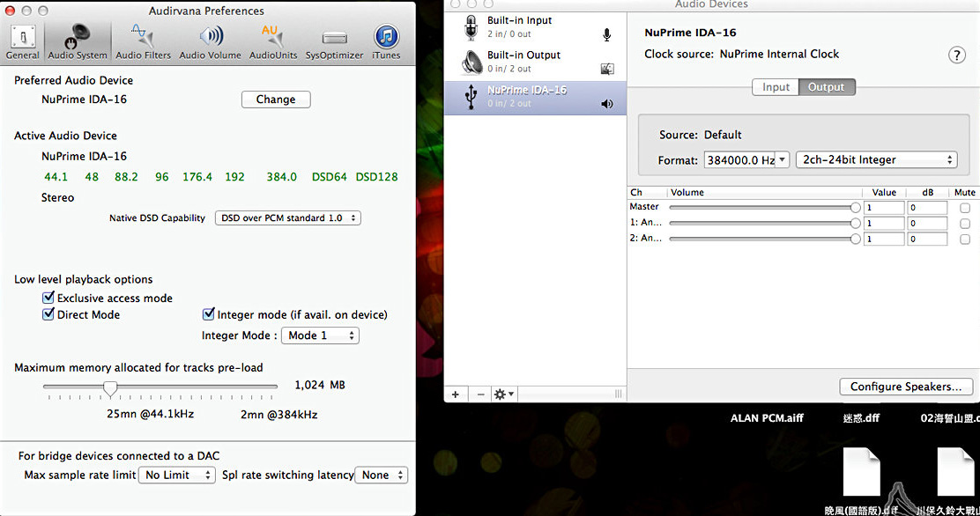This screenshot has height=516, width=980.
Task: Click the Built-in Input microphone device icon
Action: (471, 28)
